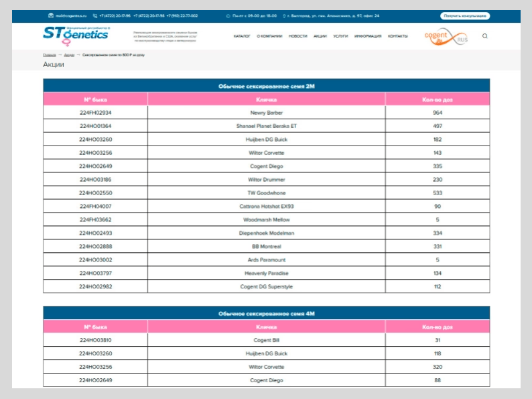532x399 pixels.
Task: Click phone number +7 (910) 22-77-002
Action: 182,15
